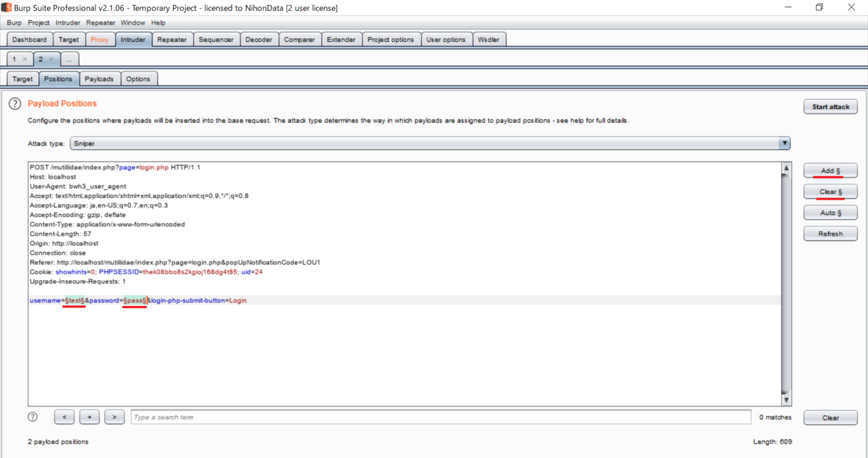Click the §pass§ payload position
The height and width of the screenshot is (458, 868).
[x=136, y=300]
